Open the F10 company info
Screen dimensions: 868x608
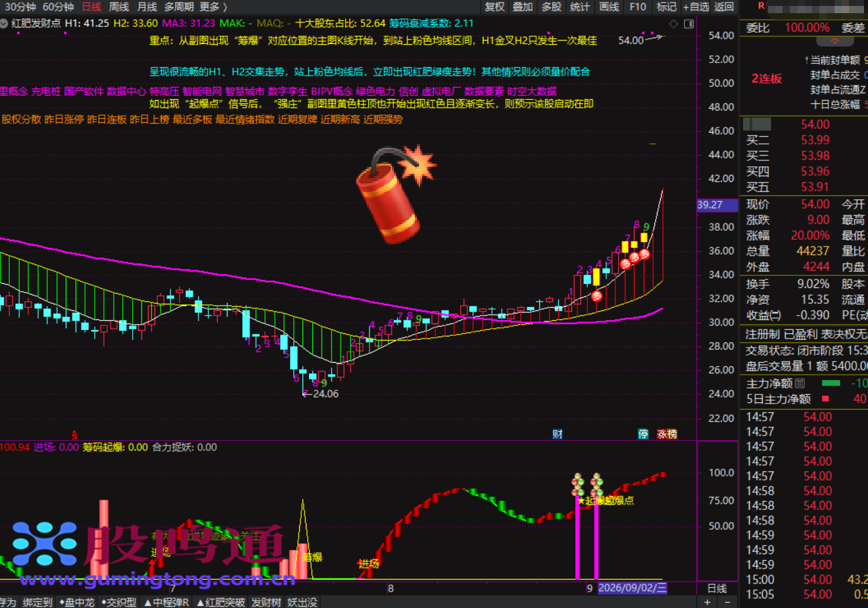[638, 7]
